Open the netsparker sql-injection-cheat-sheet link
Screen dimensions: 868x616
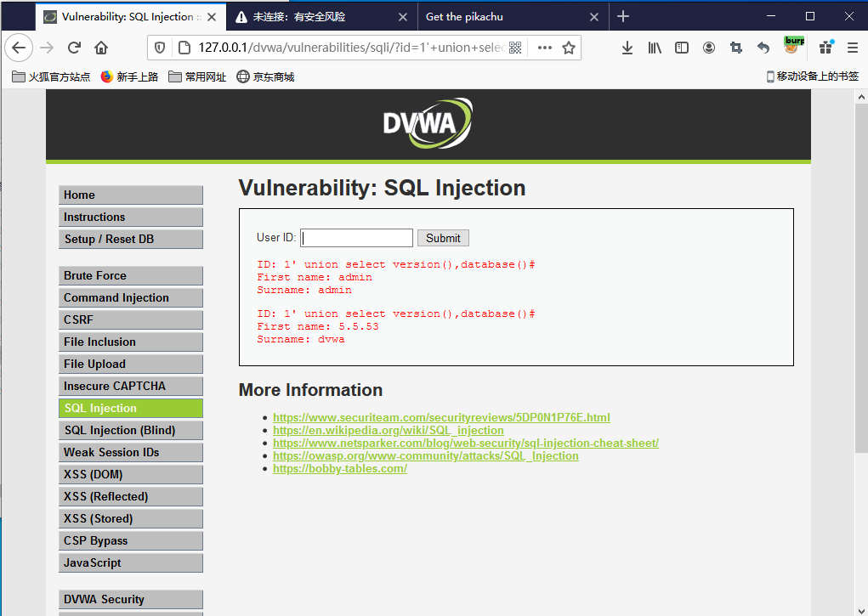[x=466, y=443]
